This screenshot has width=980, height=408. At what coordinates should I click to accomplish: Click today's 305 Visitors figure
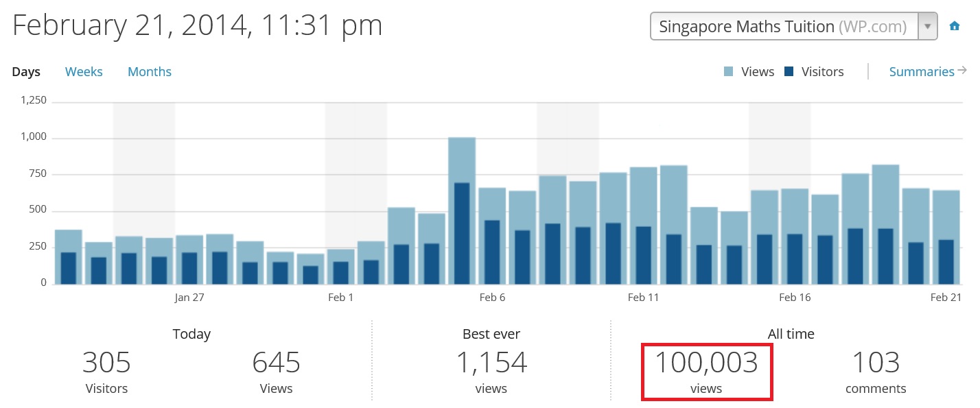coord(106,363)
